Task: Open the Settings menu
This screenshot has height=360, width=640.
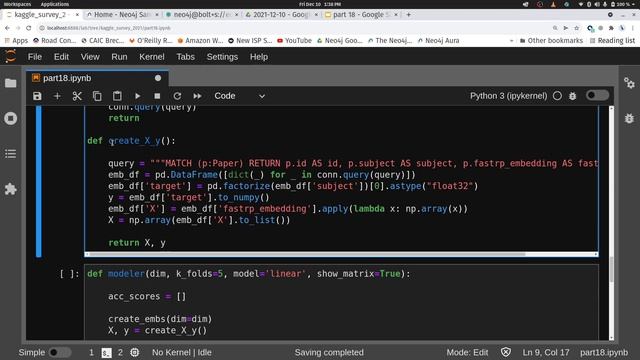Action: coord(222,57)
